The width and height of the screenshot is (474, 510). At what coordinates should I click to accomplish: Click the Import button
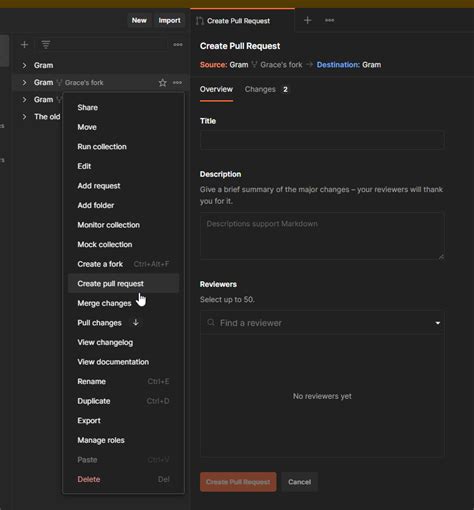coord(169,20)
